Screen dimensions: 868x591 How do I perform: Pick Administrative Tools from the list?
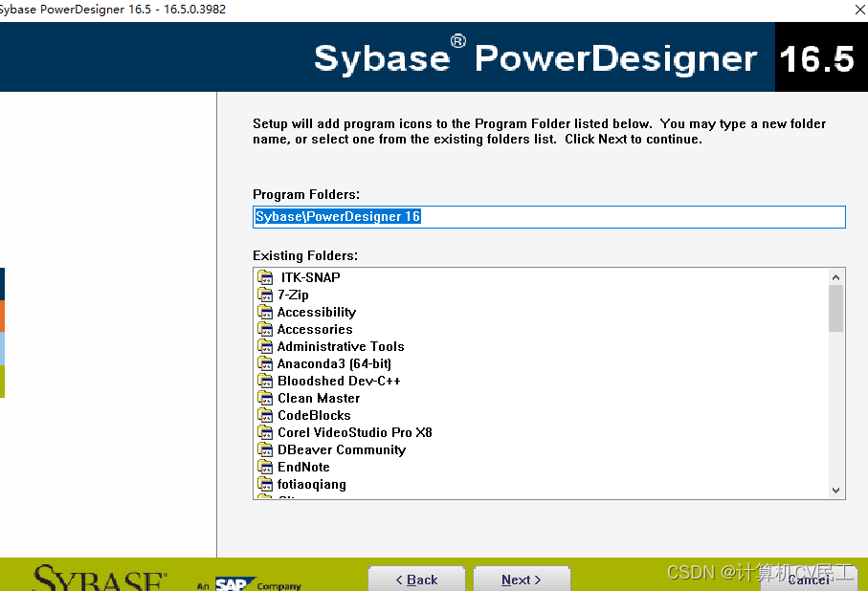tap(341, 346)
